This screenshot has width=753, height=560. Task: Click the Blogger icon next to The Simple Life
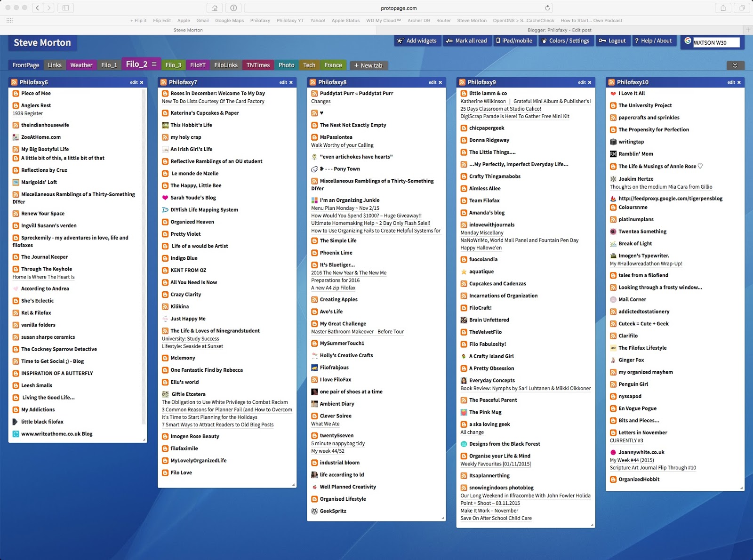coord(314,240)
